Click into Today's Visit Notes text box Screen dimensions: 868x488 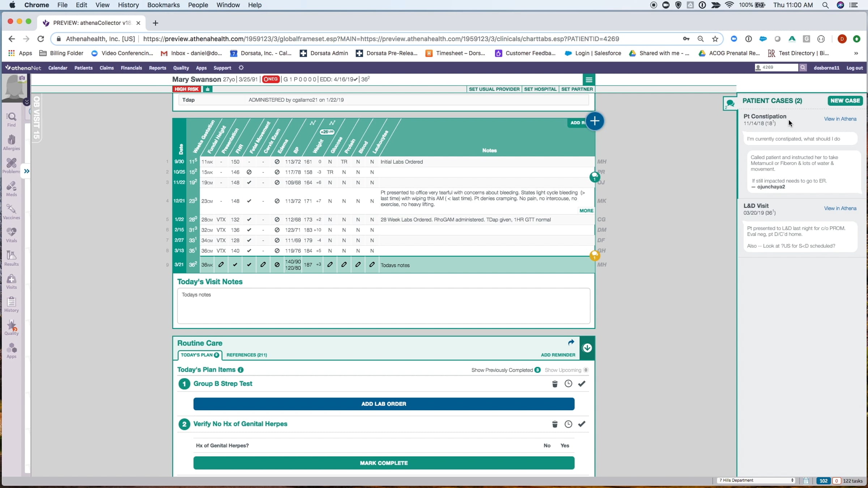pyautogui.click(x=383, y=306)
